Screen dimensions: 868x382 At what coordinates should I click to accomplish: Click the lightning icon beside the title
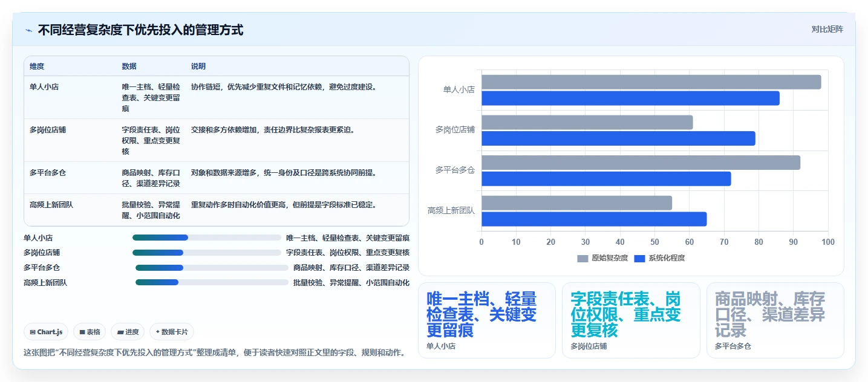28,30
